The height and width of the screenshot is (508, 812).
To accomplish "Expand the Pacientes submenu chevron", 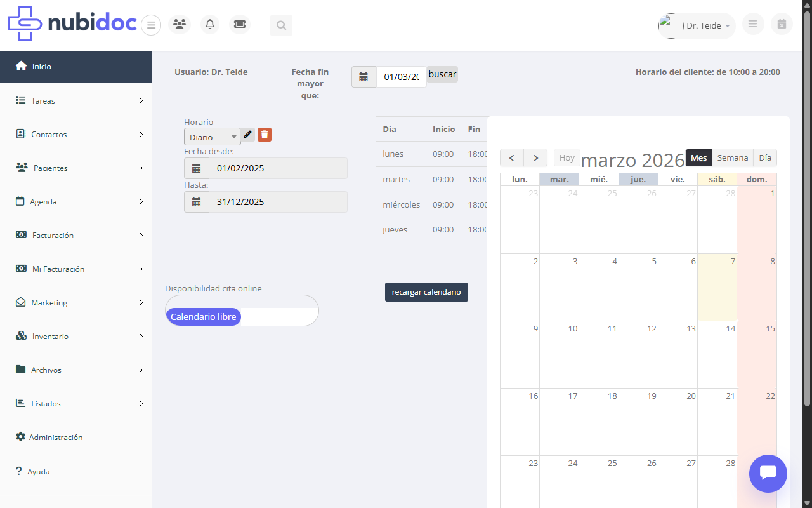I will pos(141,168).
